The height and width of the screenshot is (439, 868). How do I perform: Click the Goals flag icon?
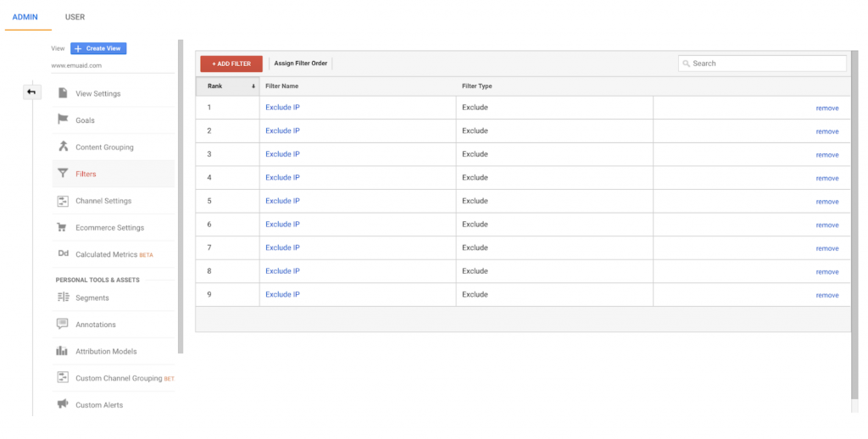point(63,120)
